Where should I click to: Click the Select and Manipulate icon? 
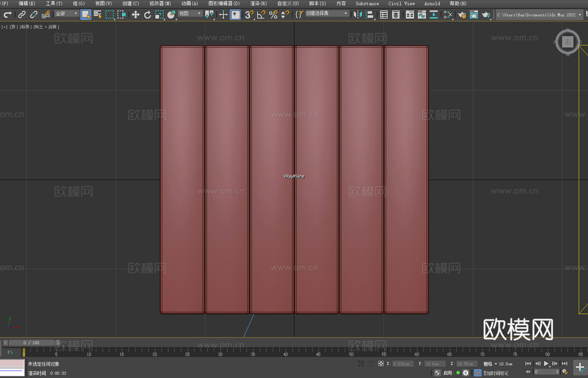(223, 14)
